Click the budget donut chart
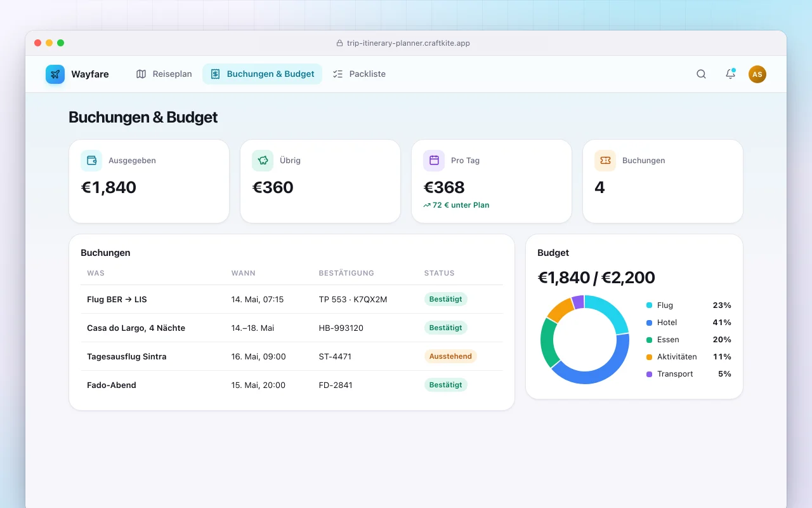Viewport: 812px width, 508px height. click(585, 340)
